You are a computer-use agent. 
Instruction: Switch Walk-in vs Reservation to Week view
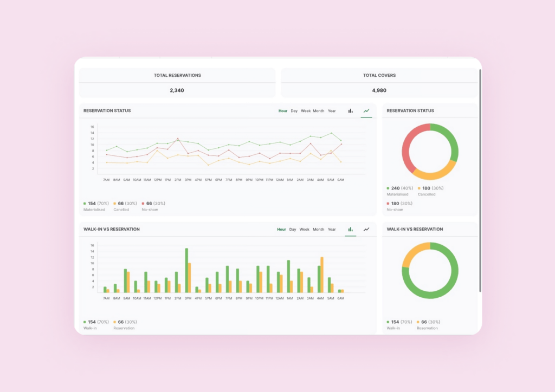[x=305, y=229]
